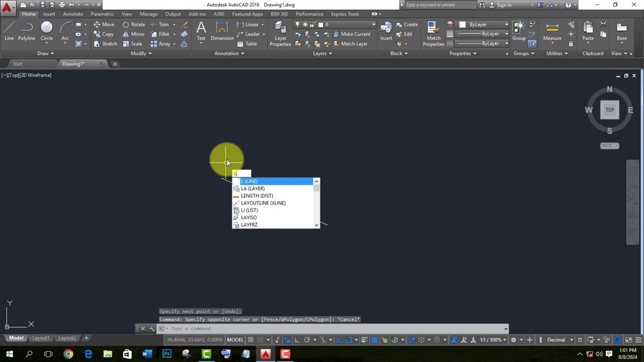The height and width of the screenshot is (362, 644).
Task: Click the Linear dimension button
Action: [x=248, y=25]
